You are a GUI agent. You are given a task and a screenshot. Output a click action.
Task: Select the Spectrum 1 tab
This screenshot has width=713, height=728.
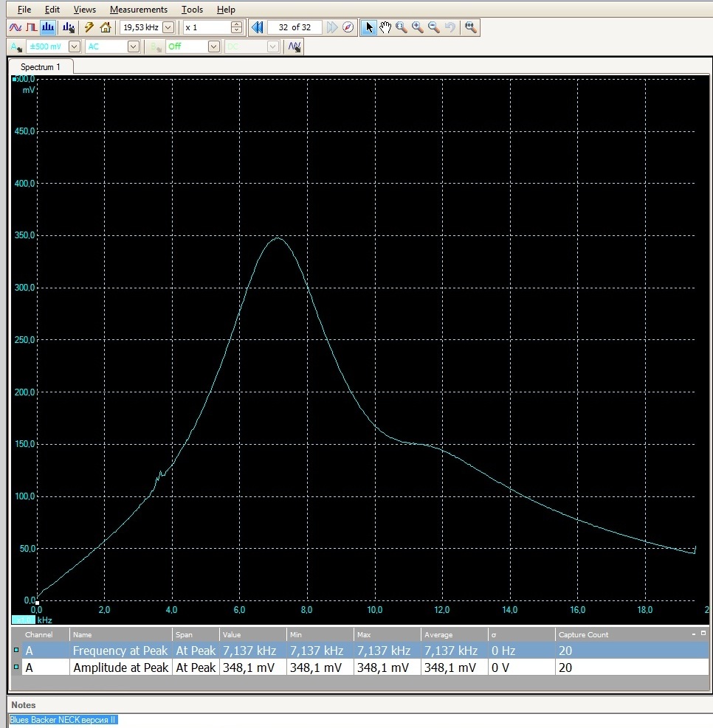[x=41, y=67]
